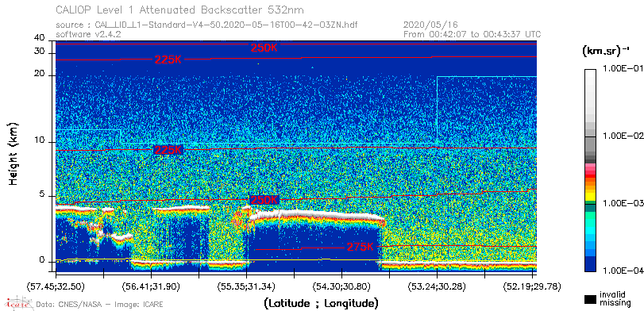
Task: Click the '1.00E-01' colorbar value
Action: [x=623, y=68]
